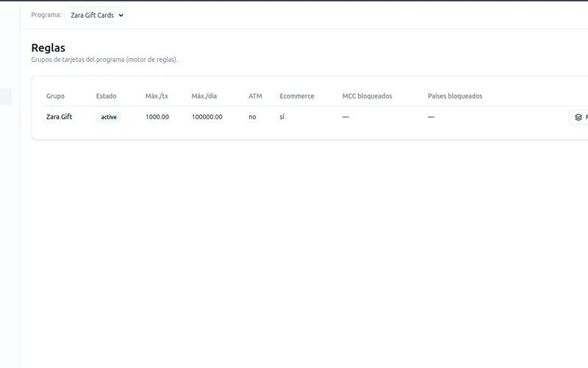Click the Ecommerce column header
This screenshot has height=368, width=588.
point(297,96)
